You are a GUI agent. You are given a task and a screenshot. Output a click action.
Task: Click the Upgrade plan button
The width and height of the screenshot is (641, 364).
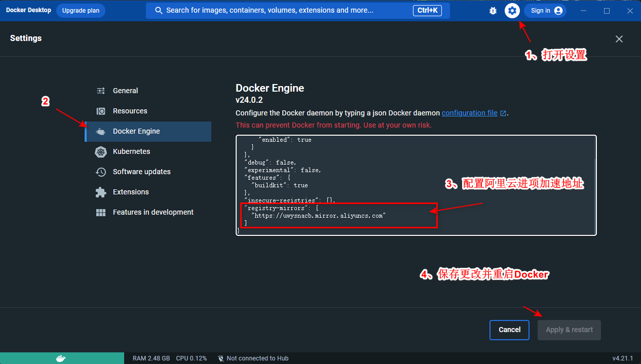pos(81,11)
